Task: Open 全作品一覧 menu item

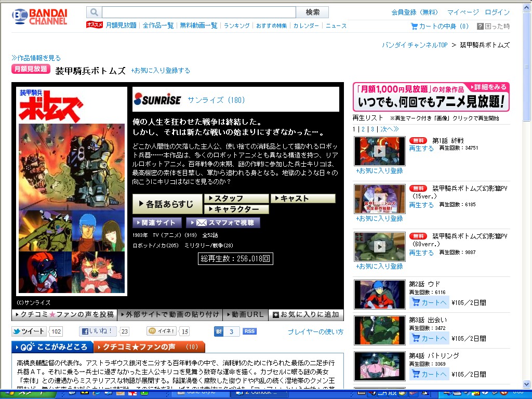Action: [x=158, y=25]
